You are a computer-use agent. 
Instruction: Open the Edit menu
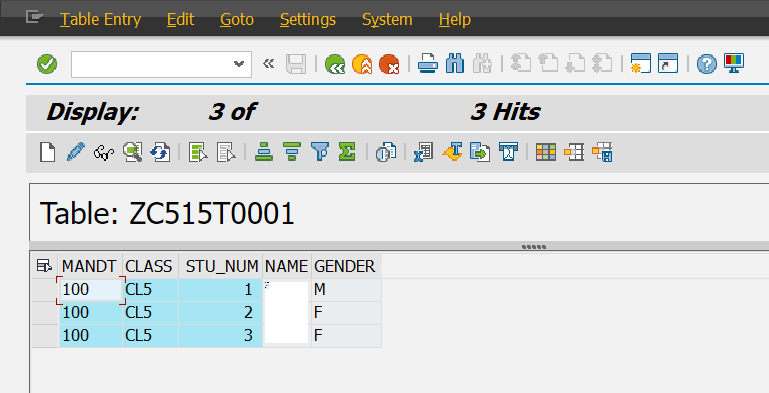180,20
